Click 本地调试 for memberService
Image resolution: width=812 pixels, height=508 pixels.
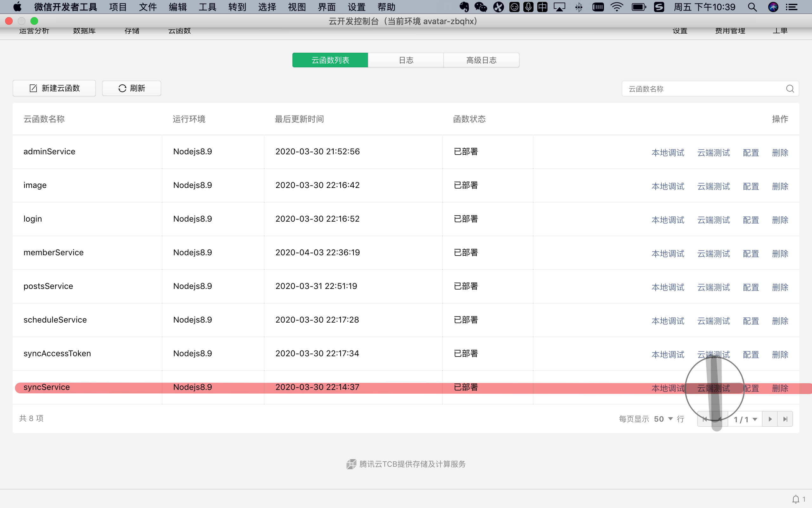tap(668, 253)
